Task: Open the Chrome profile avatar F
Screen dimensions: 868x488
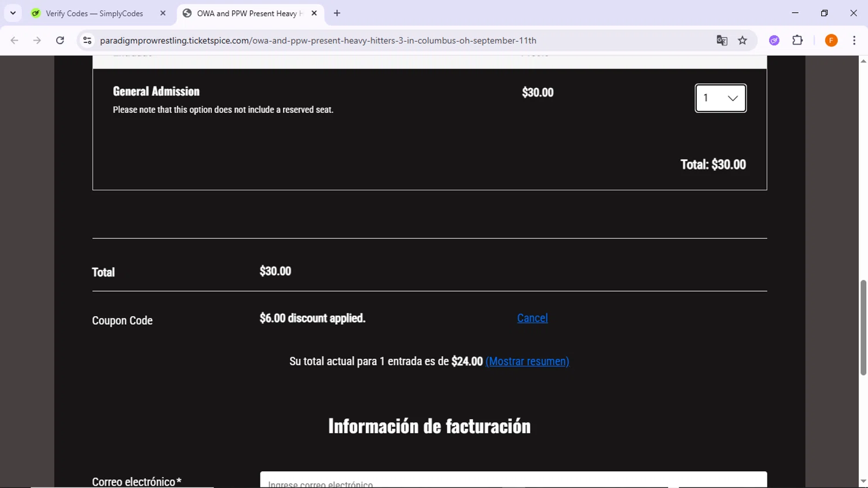Action: tap(831, 41)
